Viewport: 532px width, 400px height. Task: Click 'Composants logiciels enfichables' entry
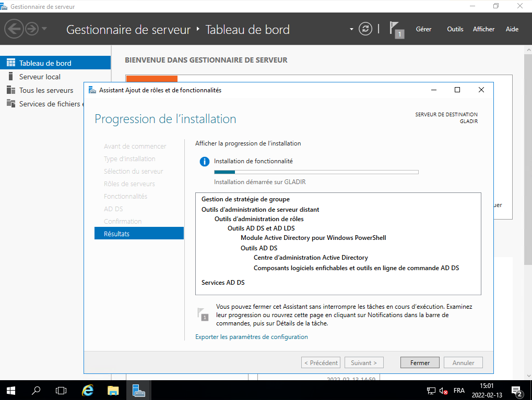pos(356,268)
